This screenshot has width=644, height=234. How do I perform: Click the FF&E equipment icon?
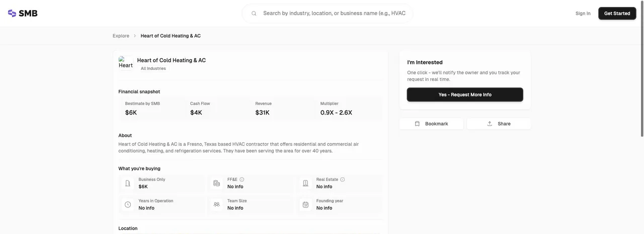coord(216,183)
